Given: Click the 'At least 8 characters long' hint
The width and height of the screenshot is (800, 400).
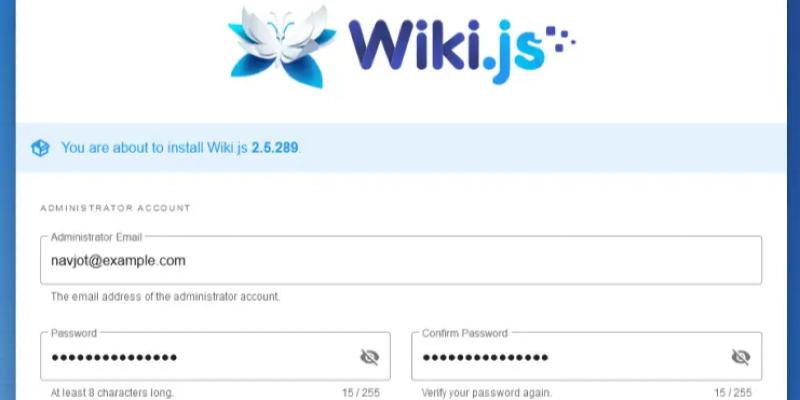Looking at the screenshot, I should click(112, 393).
